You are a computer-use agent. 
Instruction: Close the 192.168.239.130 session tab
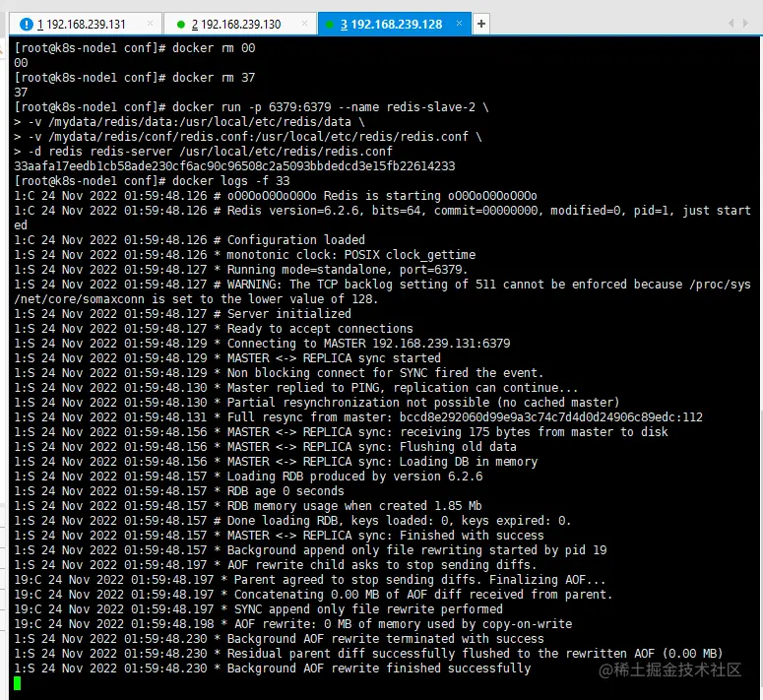[304, 24]
